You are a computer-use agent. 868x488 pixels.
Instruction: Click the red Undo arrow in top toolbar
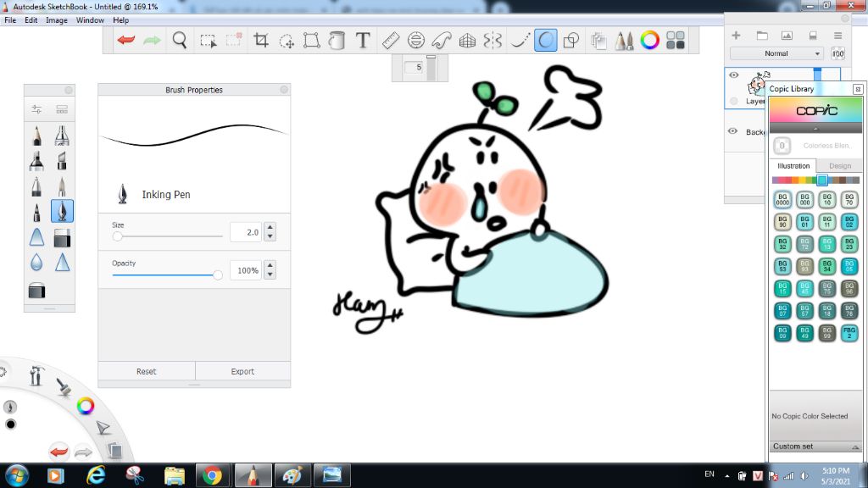point(126,40)
